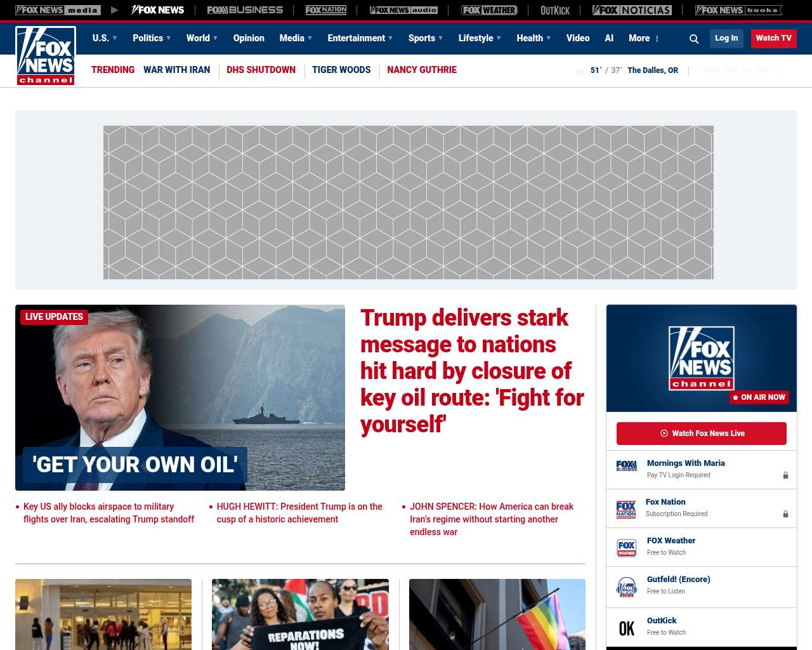Open Mornings With Maria stream link
The image size is (812, 650).
click(x=686, y=463)
